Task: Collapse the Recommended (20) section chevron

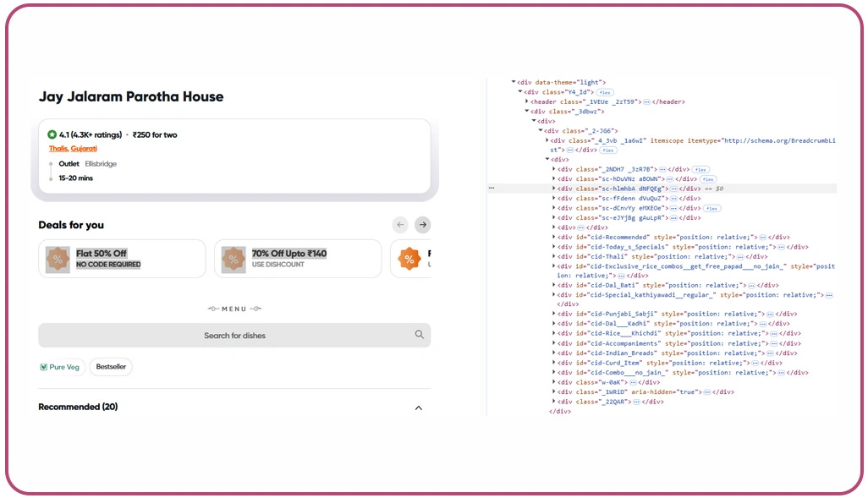Action: [x=419, y=408]
